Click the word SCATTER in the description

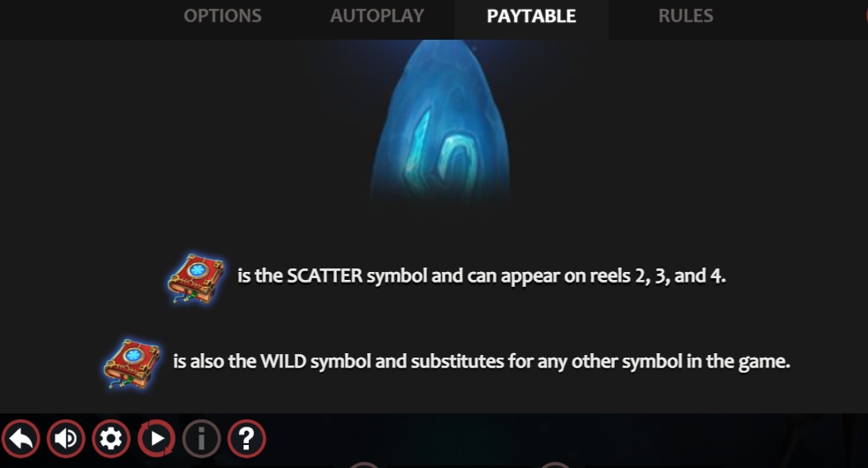click(x=325, y=276)
